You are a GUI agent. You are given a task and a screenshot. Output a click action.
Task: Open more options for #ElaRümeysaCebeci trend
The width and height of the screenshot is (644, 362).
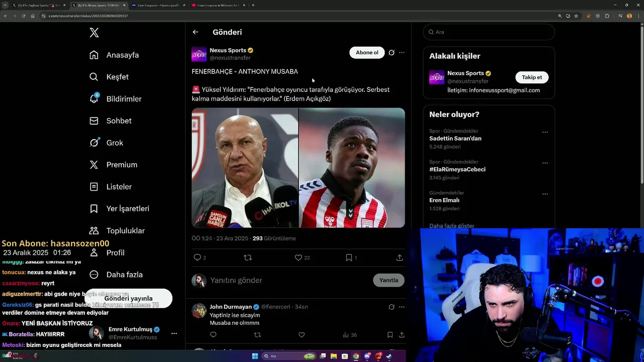pyautogui.click(x=545, y=163)
